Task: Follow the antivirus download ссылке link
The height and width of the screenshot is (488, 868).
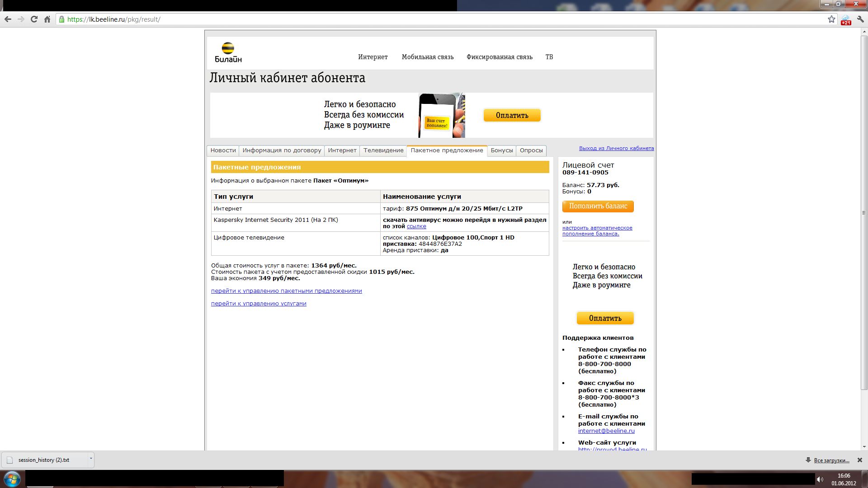Action: [416, 226]
